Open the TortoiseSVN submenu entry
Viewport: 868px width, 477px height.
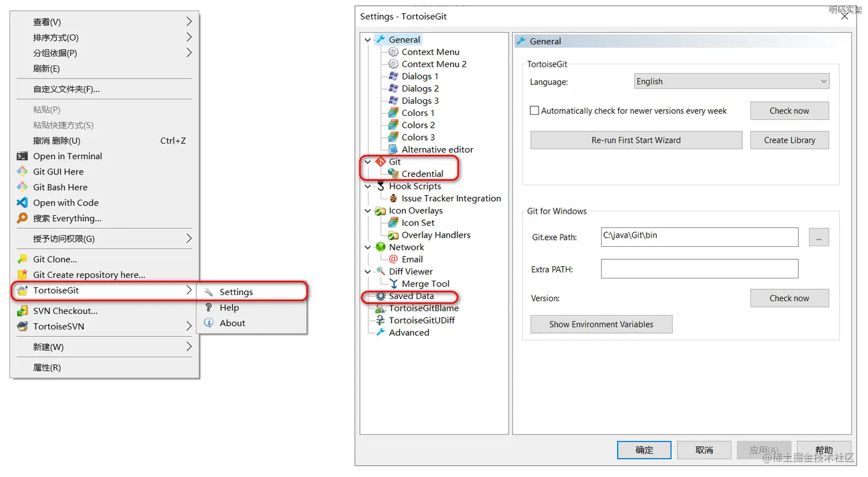tap(104, 327)
